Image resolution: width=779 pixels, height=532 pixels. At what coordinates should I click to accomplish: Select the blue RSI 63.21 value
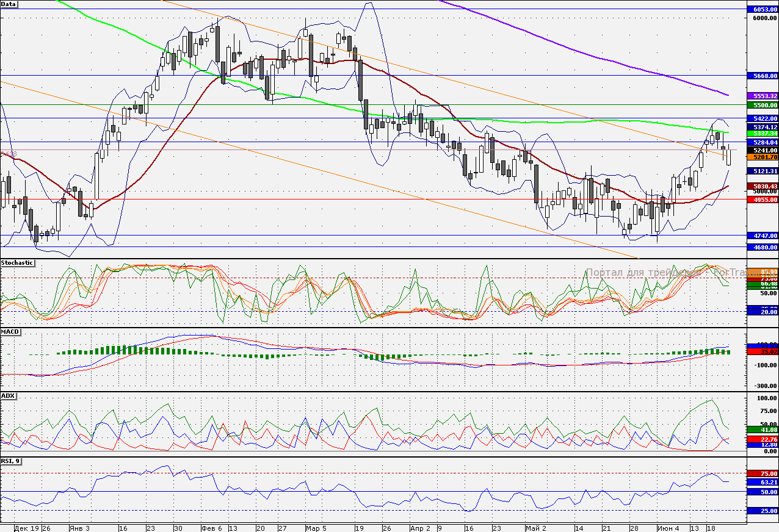coord(763,482)
